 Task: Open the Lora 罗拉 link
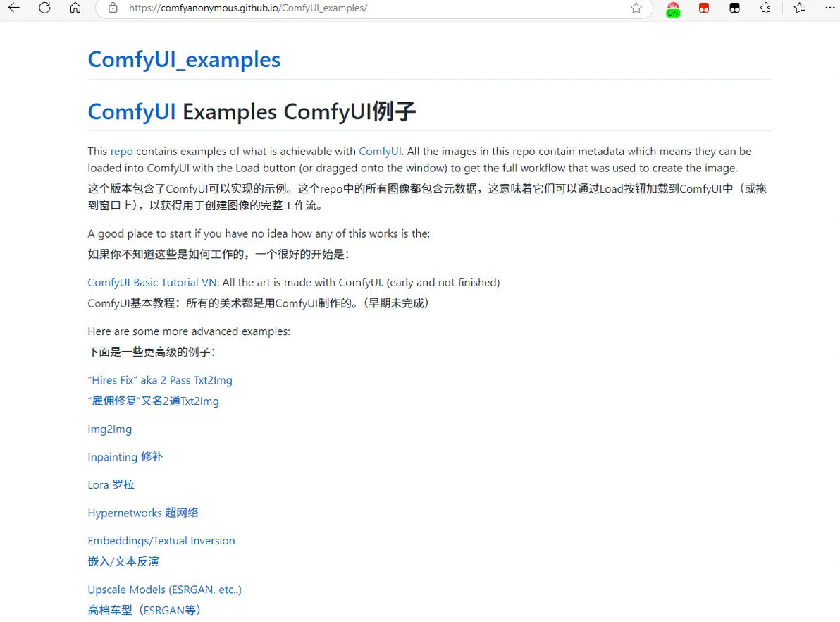(x=111, y=484)
